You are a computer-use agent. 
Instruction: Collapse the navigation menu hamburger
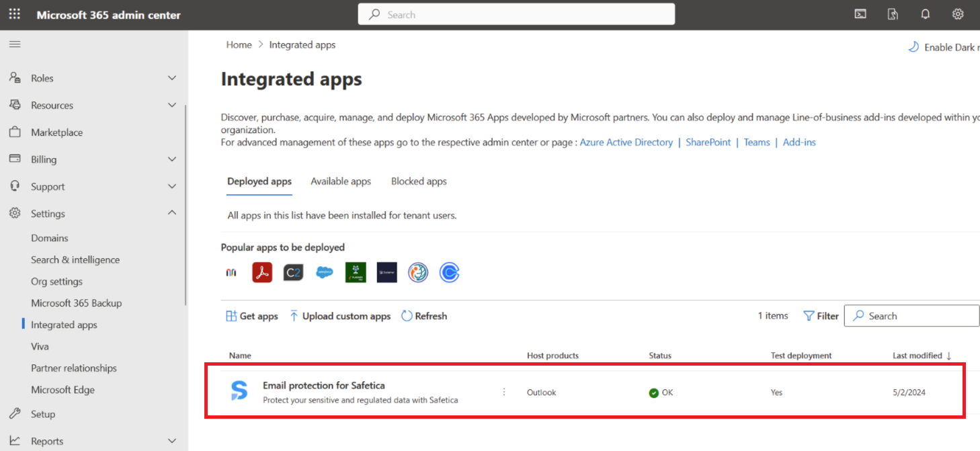point(15,44)
